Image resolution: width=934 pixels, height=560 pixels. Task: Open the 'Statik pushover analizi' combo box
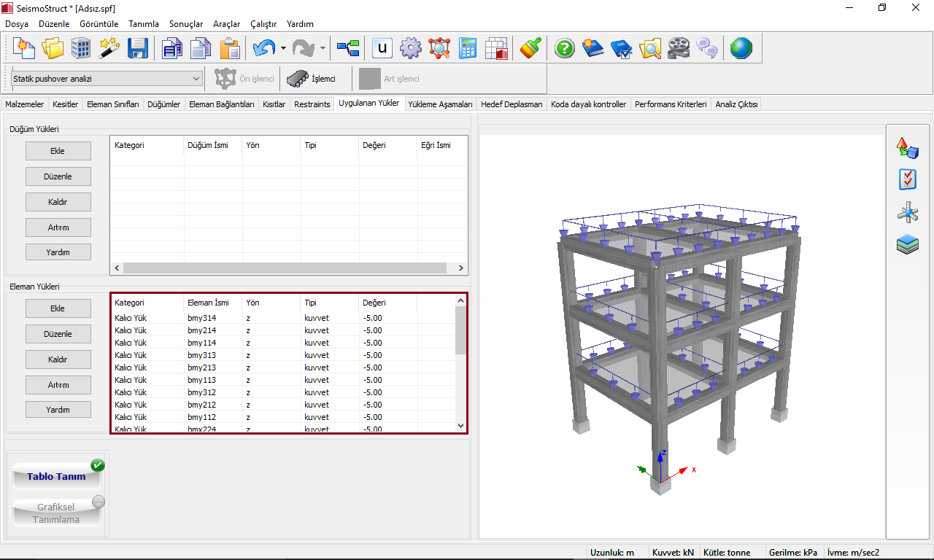pyautogui.click(x=107, y=79)
